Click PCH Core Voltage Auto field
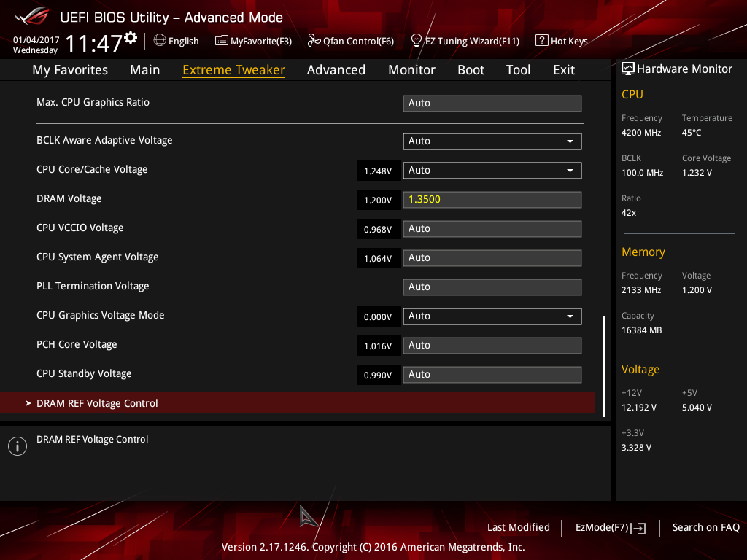747x560 pixels. click(492, 345)
